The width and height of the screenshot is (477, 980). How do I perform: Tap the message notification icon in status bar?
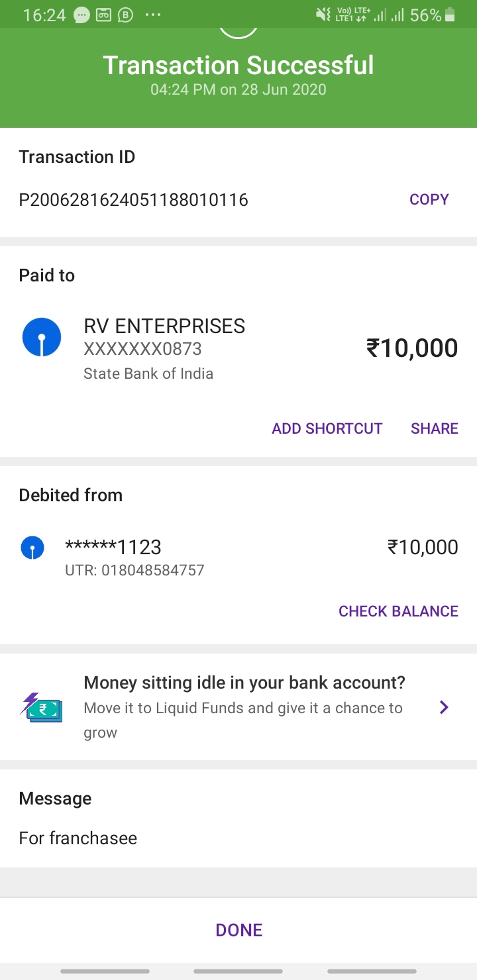pos(82,15)
